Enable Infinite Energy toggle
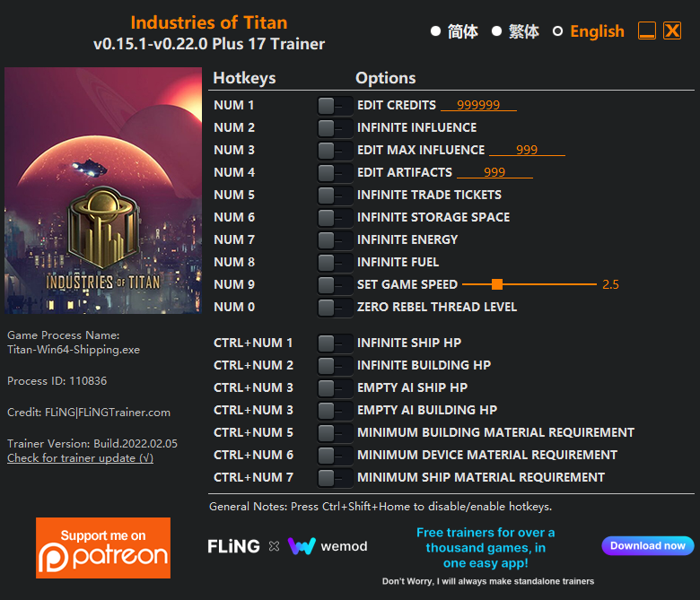This screenshot has height=600, width=700. click(335, 240)
